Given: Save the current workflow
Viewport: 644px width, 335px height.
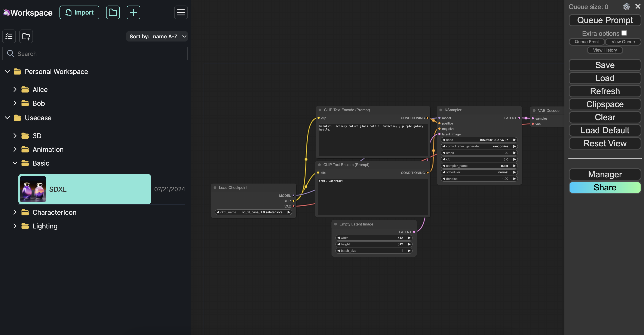Looking at the screenshot, I should tap(605, 65).
